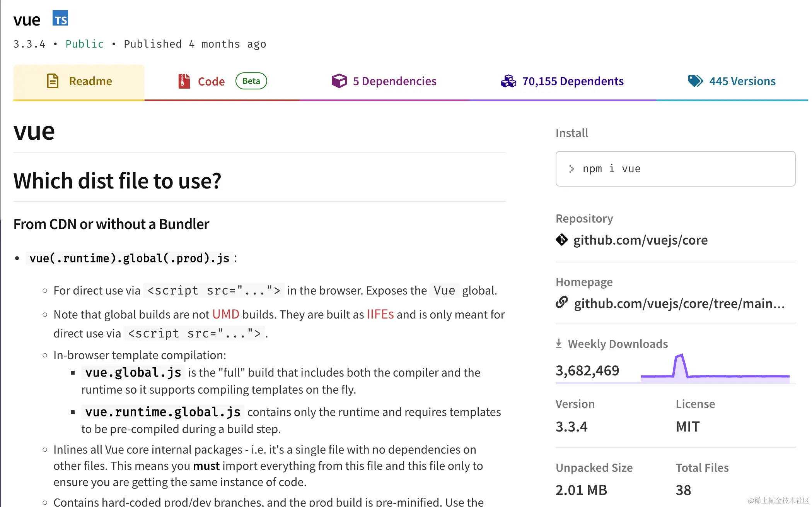The width and height of the screenshot is (812, 507).
Task: Click the Dependencies package box icon
Action: 339,81
